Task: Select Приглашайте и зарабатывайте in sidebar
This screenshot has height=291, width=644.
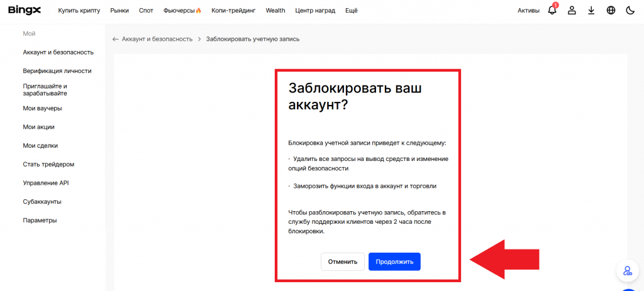Action: click(x=45, y=90)
